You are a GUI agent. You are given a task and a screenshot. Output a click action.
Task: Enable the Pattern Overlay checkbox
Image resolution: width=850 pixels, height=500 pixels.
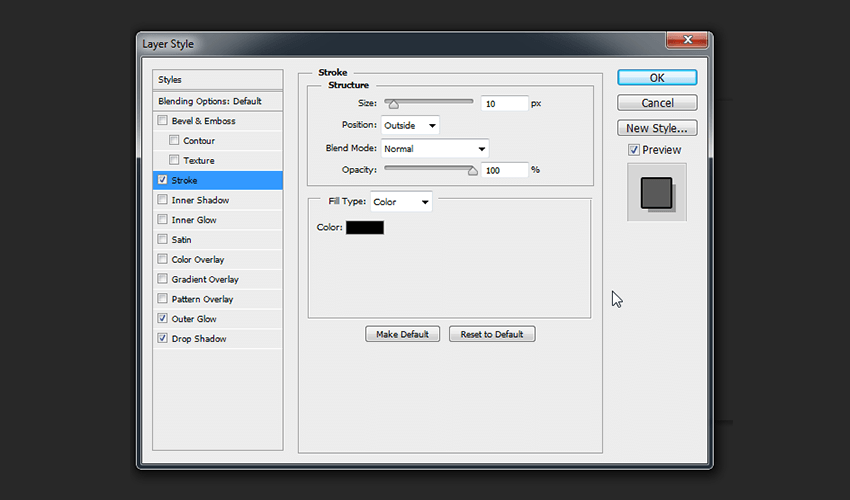coord(162,298)
